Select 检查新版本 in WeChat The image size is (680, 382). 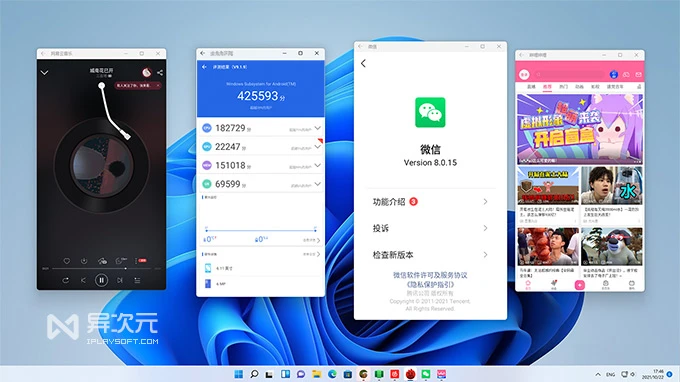pos(430,255)
